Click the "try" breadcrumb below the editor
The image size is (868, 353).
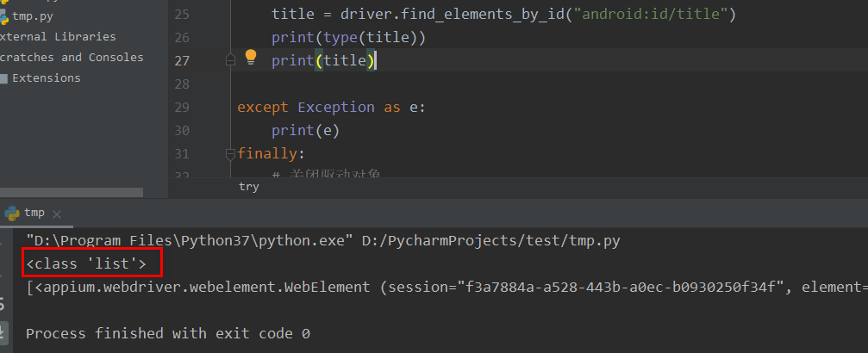248,186
